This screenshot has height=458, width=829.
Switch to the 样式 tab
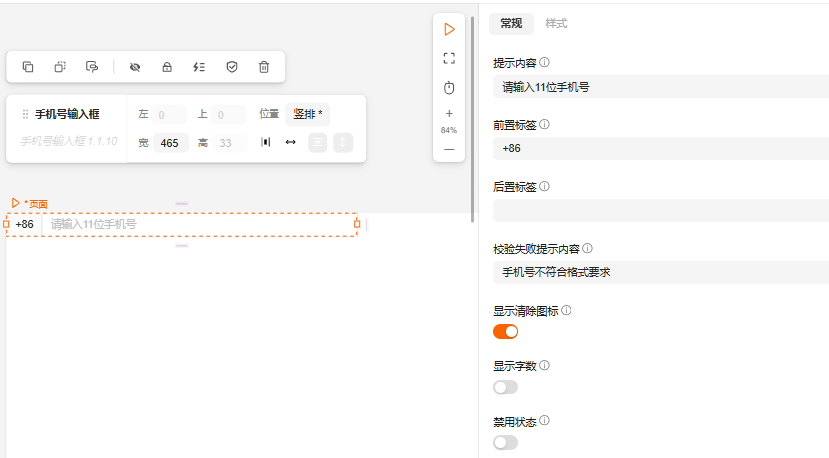point(556,23)
